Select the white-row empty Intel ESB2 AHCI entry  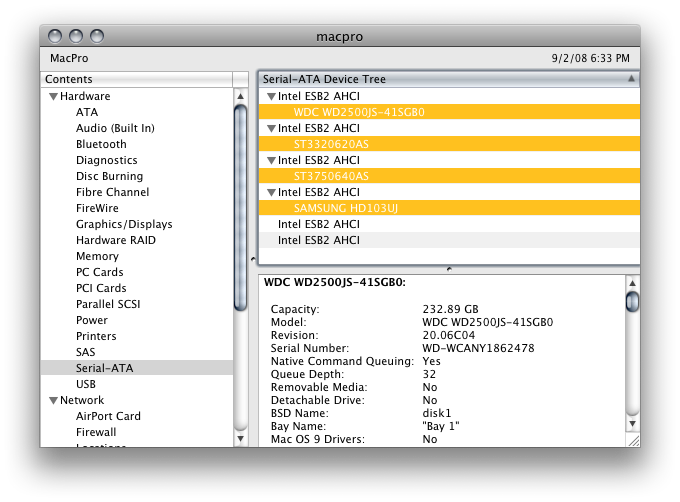point(449,225)
